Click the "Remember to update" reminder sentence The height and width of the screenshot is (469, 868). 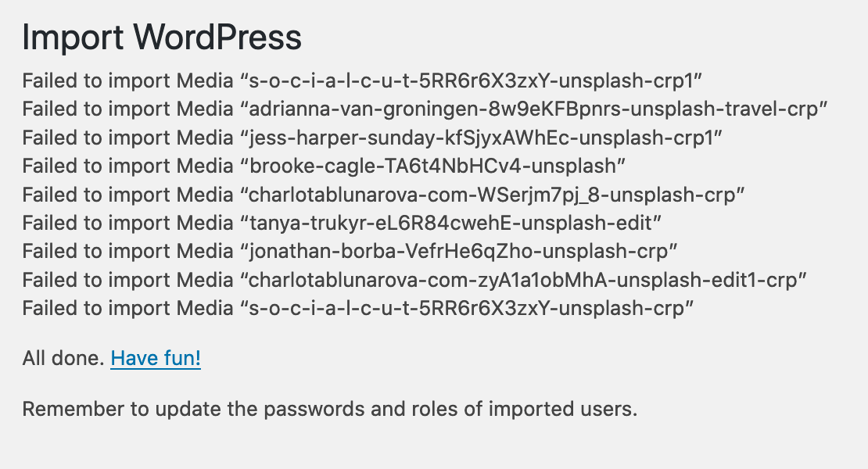(x=329, y=409)
